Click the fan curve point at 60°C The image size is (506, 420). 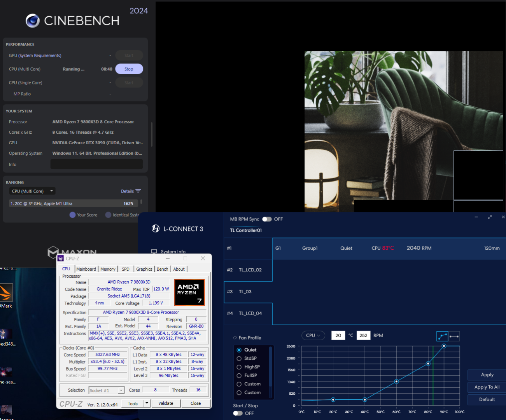coord(396,381)
